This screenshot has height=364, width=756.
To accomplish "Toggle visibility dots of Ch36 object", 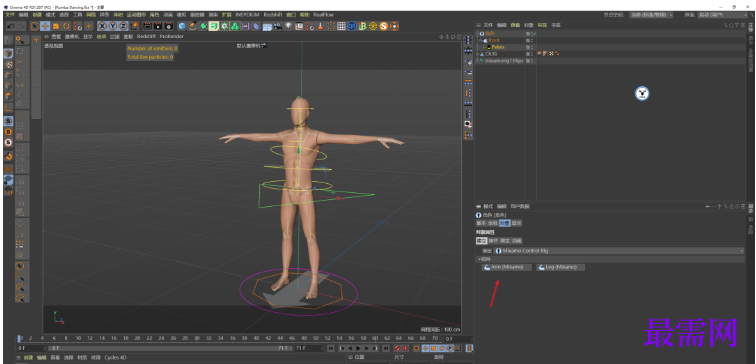I will point(532,54).
